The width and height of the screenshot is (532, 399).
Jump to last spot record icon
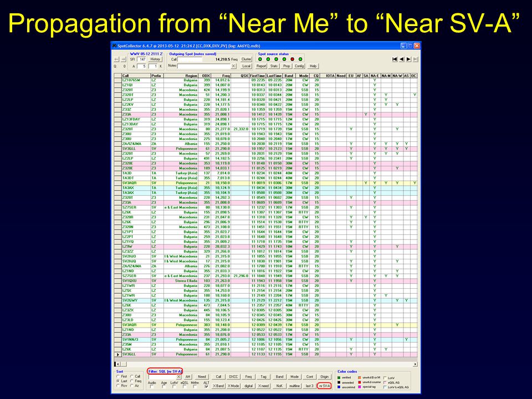[415, 59]
